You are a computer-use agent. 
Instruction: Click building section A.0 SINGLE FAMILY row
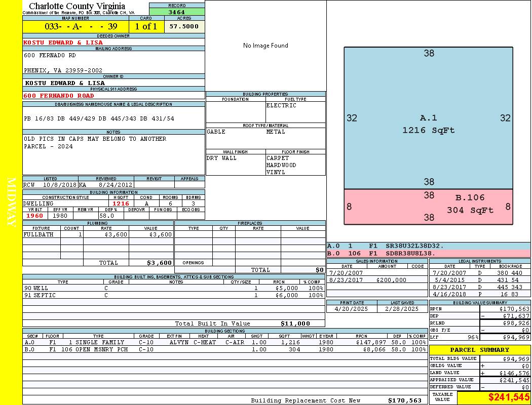pyautogui.click(x=225, y=342)
